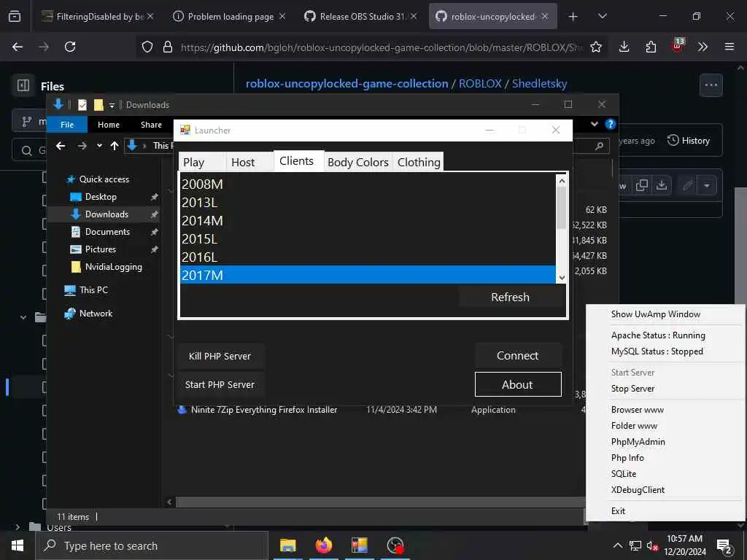Switch to the Host tab in Launcher

pyautogui.click(x=249, y=163)
